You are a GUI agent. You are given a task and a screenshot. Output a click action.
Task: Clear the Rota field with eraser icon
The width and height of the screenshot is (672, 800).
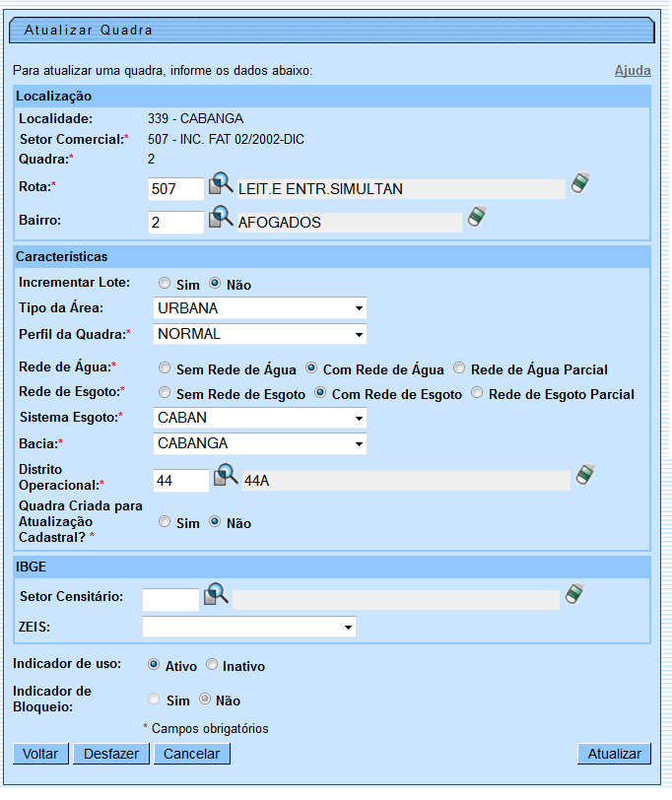[x=580, y=184]
